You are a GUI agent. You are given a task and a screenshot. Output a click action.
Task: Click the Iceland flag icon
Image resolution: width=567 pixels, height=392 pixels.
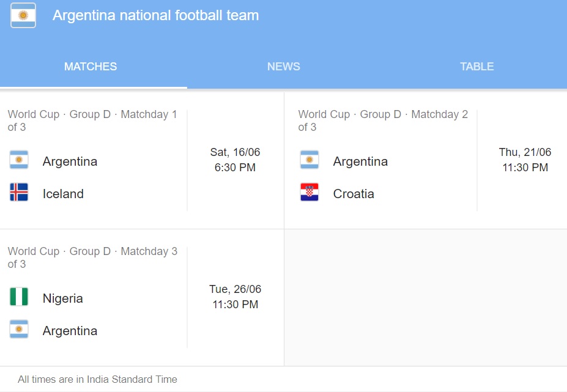pos(19,192)
